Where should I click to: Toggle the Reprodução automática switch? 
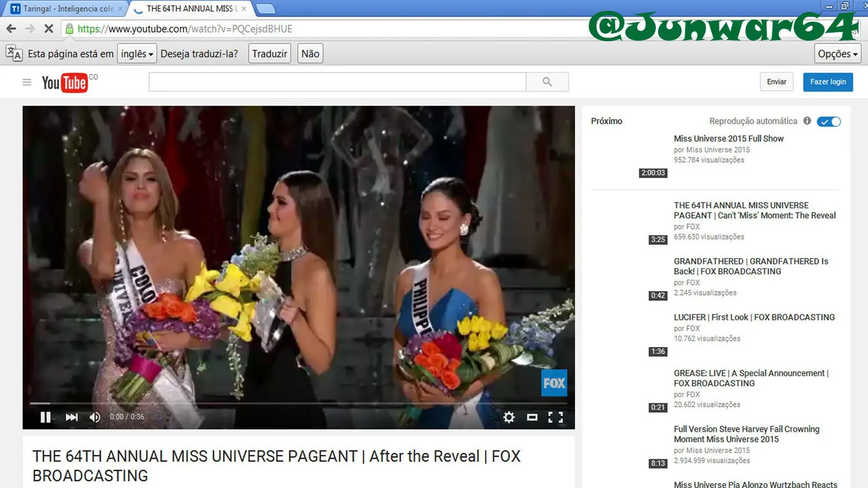tap(829, 121)
